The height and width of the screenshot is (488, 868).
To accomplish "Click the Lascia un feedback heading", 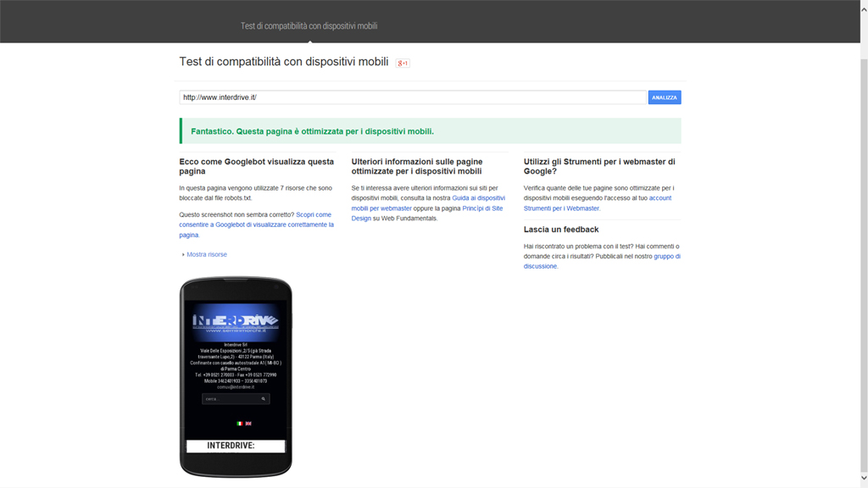I will click(x=561, y=230).
